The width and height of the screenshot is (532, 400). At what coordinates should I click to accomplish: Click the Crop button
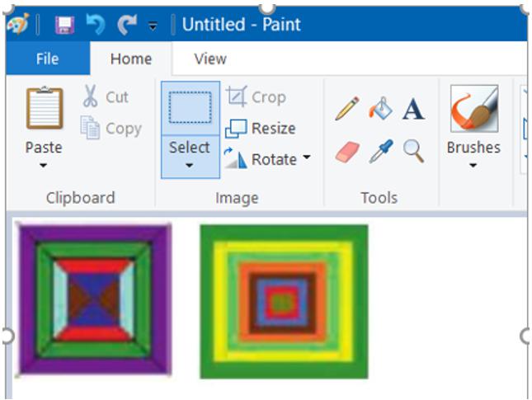[x=257, y=96]
